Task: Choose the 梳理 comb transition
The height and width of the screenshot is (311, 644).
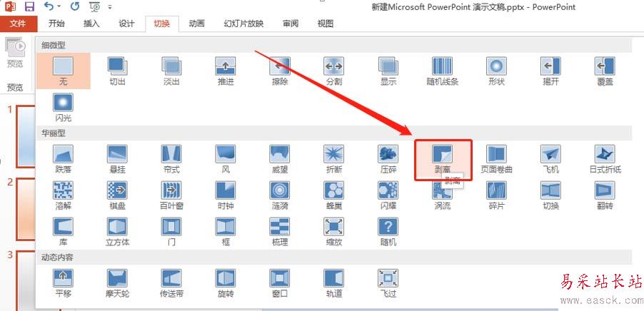Action: (x=280, y=231)
